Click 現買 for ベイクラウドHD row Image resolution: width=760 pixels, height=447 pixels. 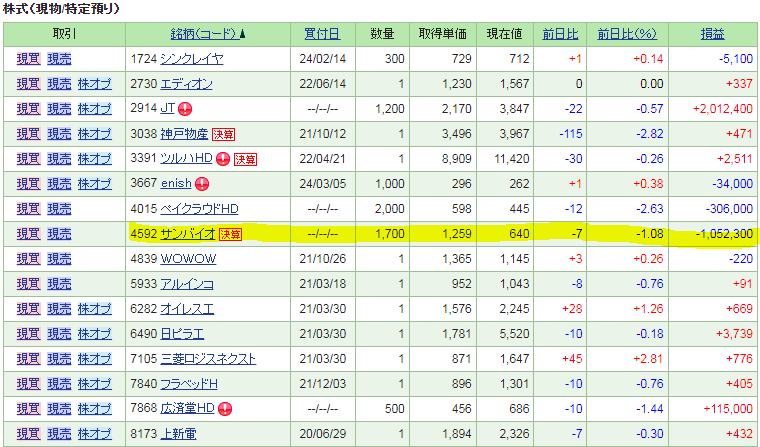(29, 209)
